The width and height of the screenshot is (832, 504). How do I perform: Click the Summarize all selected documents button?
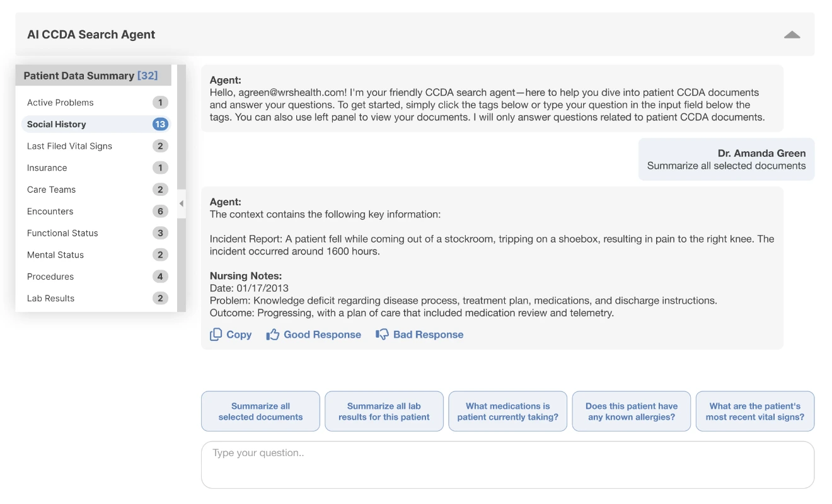click(260, 411)
